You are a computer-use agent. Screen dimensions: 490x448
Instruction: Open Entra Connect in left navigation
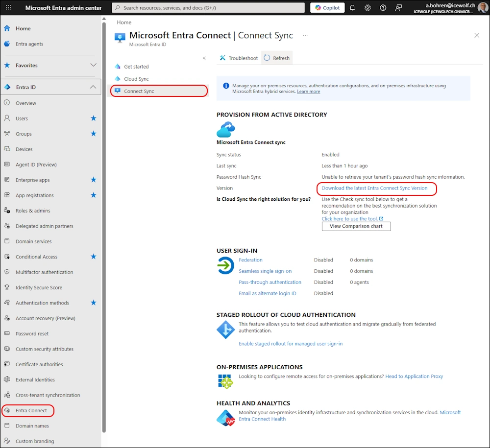pyautogui.click(x=31, y=410)
